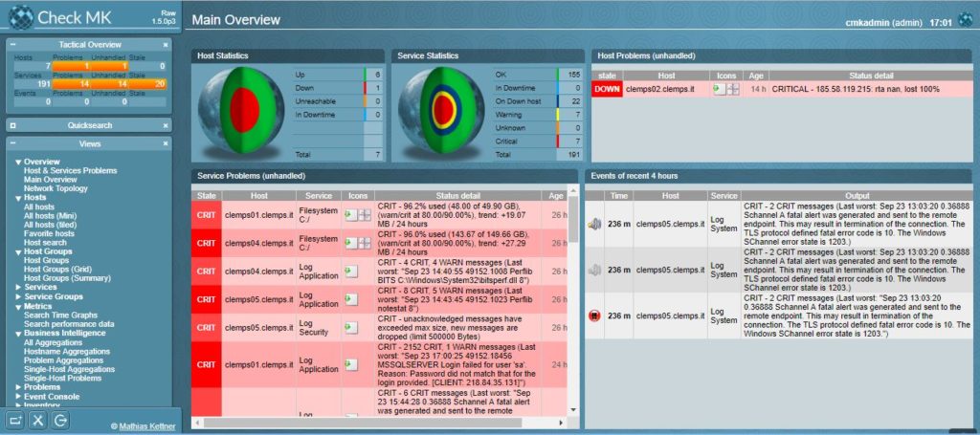Open the Search Time Graphs view
This screenshot has width=980, height=435.
click(x=60, y=315)
